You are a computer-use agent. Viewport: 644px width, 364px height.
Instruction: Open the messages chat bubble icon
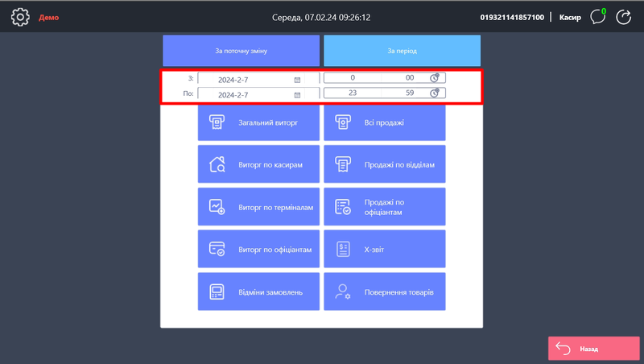click(x=597, y=17)
